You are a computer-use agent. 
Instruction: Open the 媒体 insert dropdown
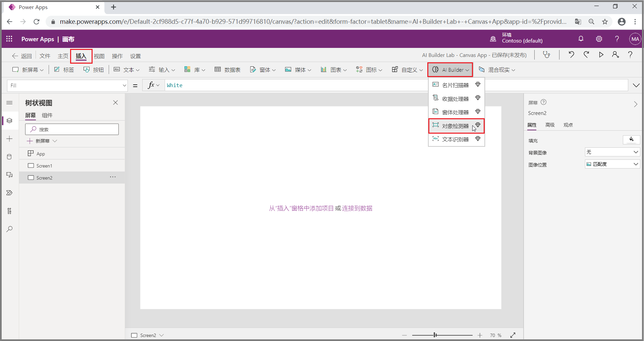tap(298, 70)
